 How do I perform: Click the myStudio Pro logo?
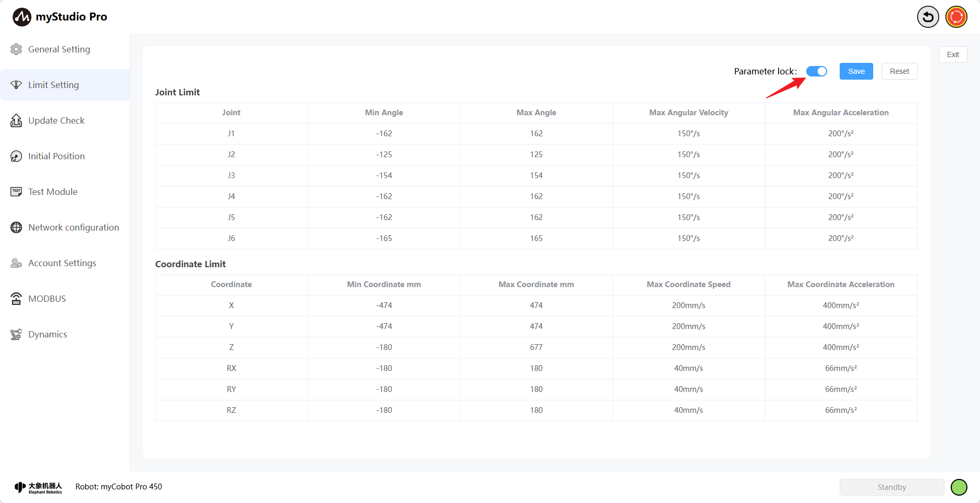22,17
